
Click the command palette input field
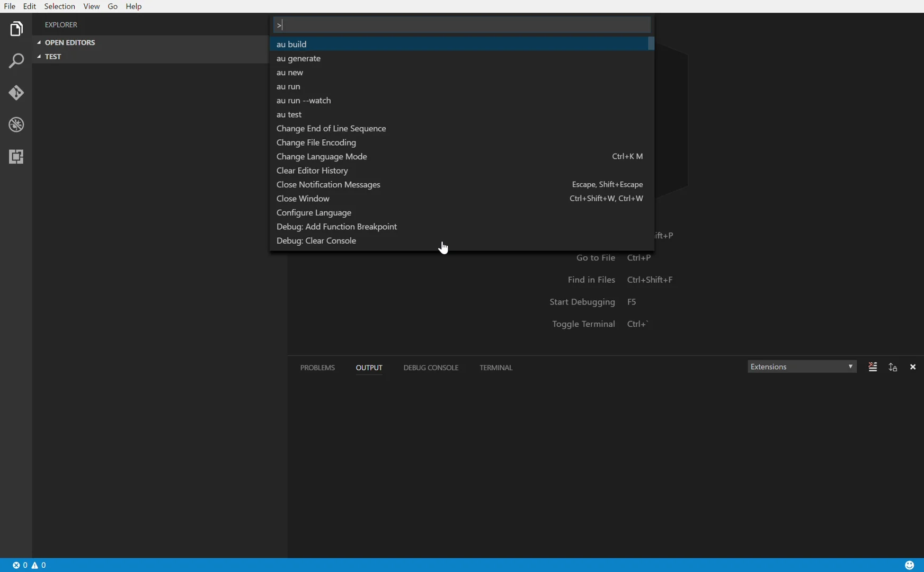[x=461, y=24]
